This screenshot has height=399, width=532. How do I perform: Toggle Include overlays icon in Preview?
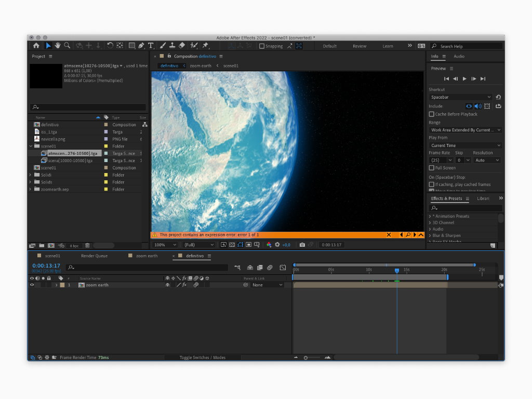click(x=487, y=106)
